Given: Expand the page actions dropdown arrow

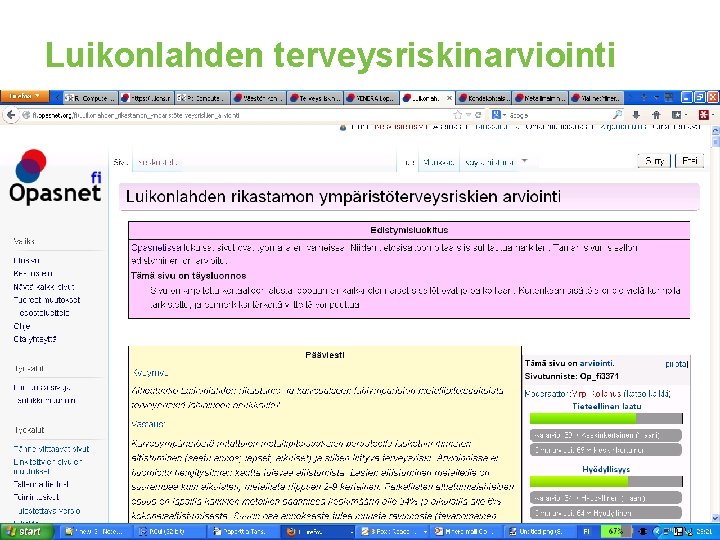Looking at the screenshot, I should [524, 161].
